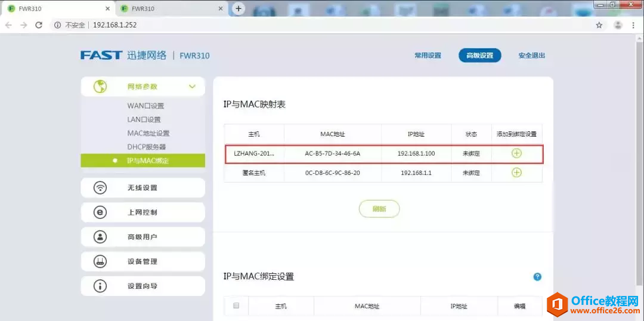Click the site info icon beside 不安全

click(x=57, y=25)
